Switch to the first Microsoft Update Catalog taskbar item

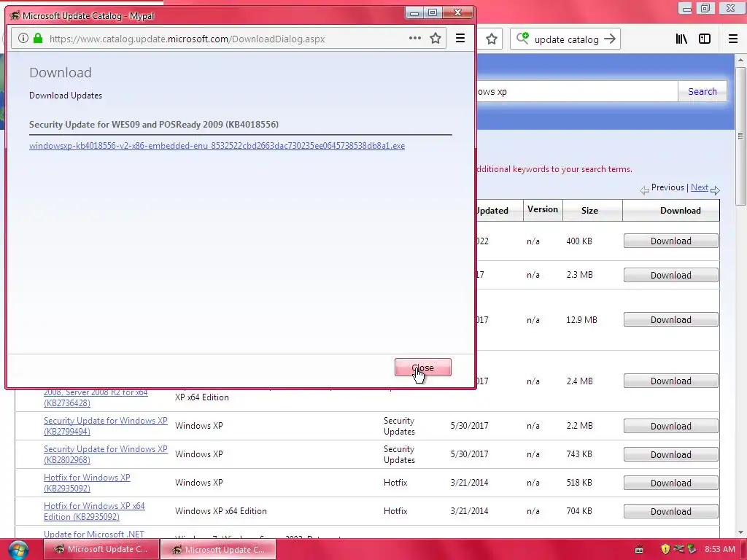point(101,550)
